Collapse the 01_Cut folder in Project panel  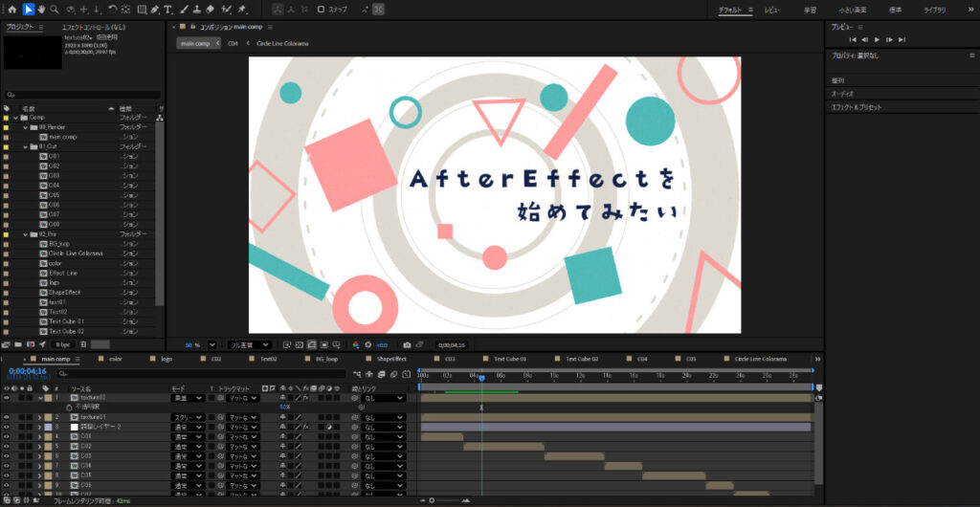pos(27,146)
